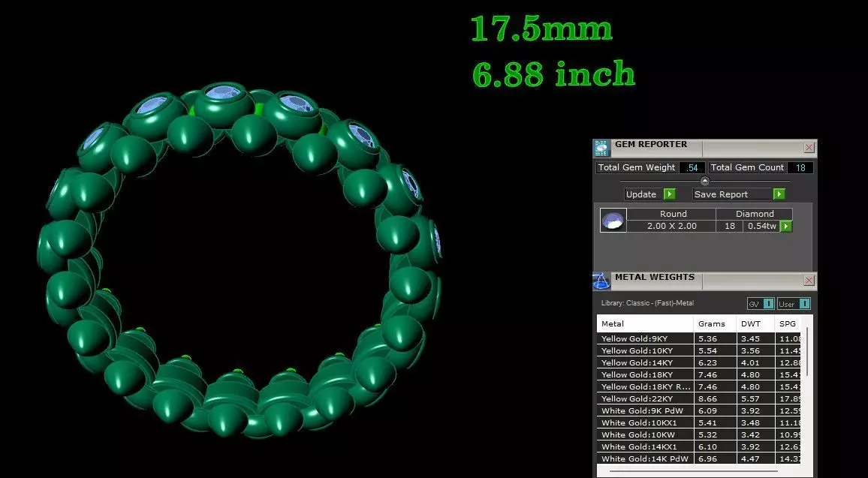868x478 pixels.
Task: Select the White Gold:10KW row
Action: pos(699,434)
